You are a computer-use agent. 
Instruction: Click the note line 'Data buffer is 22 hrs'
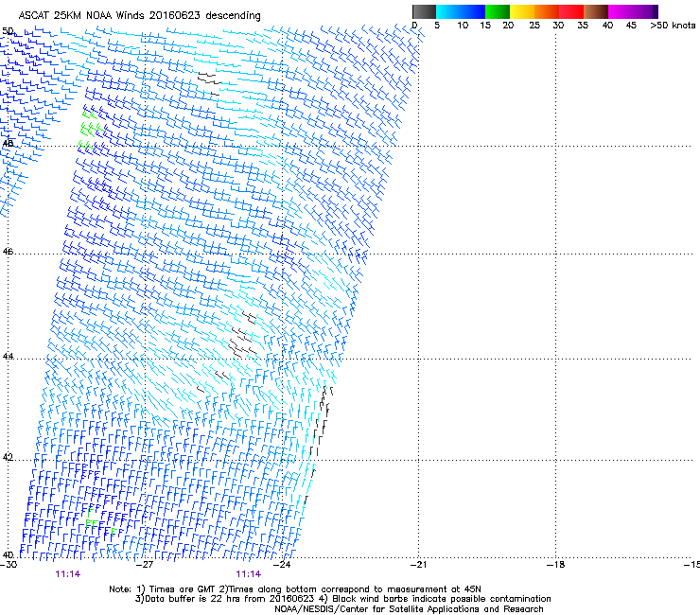(x=193, y=599)
